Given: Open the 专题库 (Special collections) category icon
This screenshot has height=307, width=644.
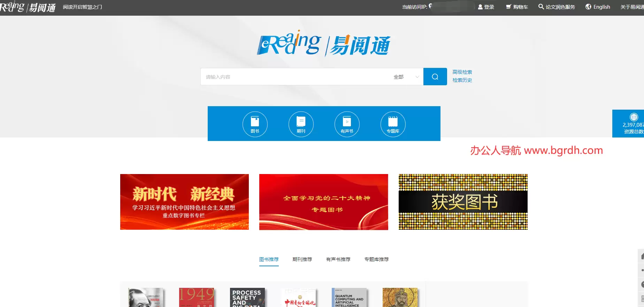Looking at the screenshot, I should pos(393,124).
